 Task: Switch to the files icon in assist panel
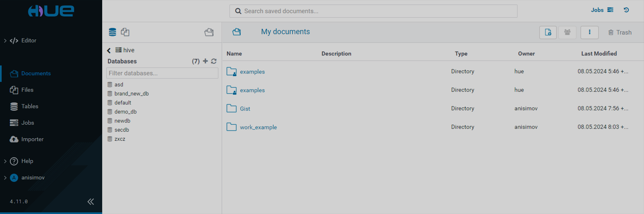125,32
